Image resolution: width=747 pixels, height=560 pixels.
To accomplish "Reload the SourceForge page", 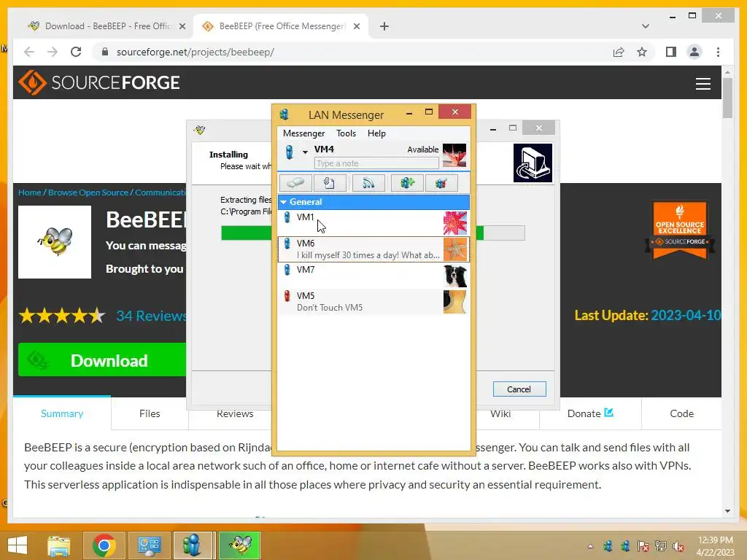I will [76, 52].
